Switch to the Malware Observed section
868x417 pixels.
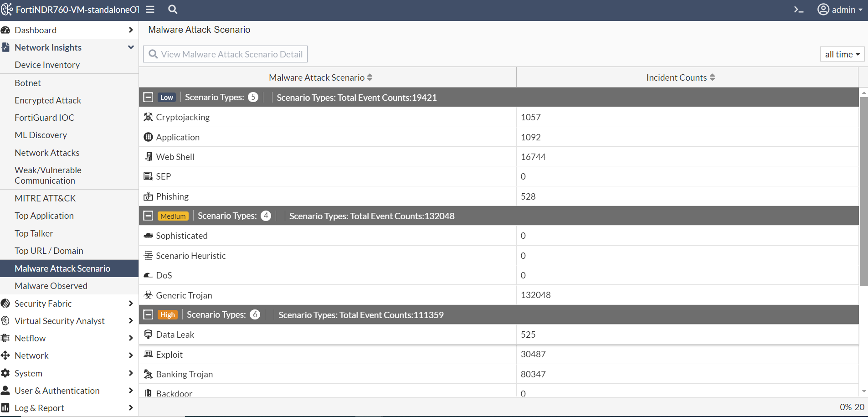[x=51, y=285]
